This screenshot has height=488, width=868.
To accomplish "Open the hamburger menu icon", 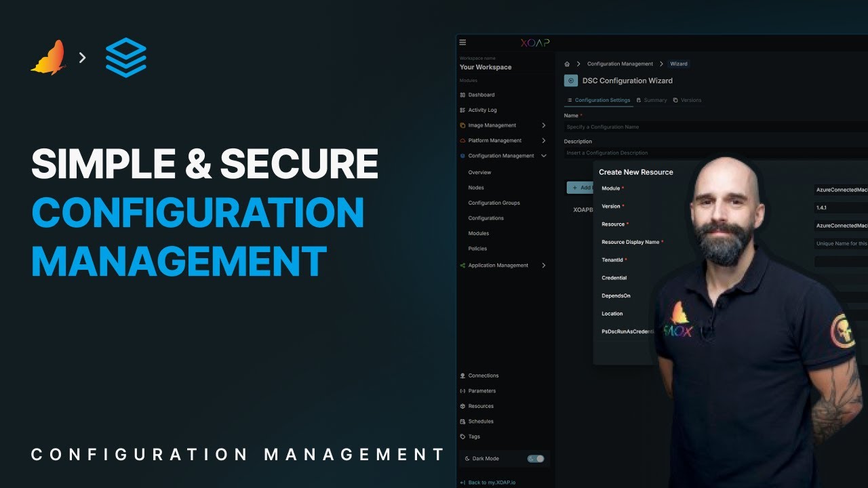I will pos(462,42).
